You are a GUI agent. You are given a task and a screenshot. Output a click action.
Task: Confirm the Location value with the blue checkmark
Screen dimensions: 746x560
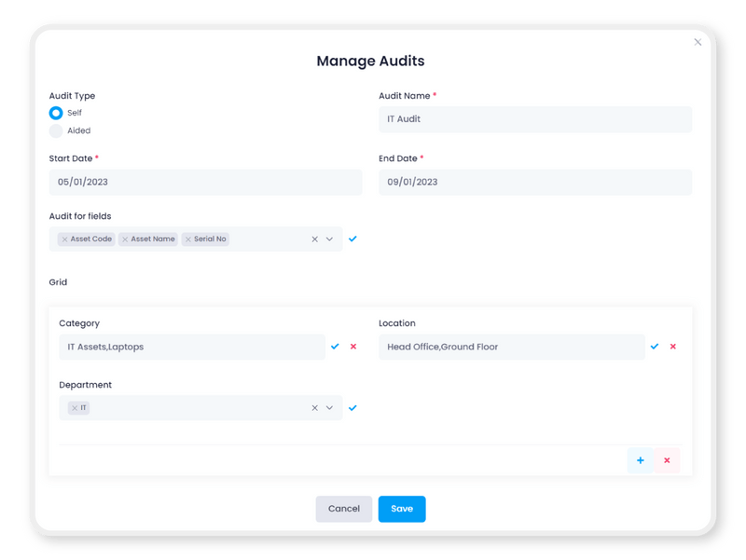[x=654, y=346]
